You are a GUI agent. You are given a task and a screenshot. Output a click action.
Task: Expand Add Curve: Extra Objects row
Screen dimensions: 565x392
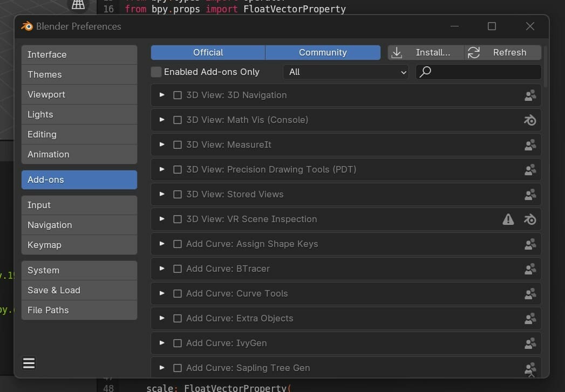[x=162, y=318]
